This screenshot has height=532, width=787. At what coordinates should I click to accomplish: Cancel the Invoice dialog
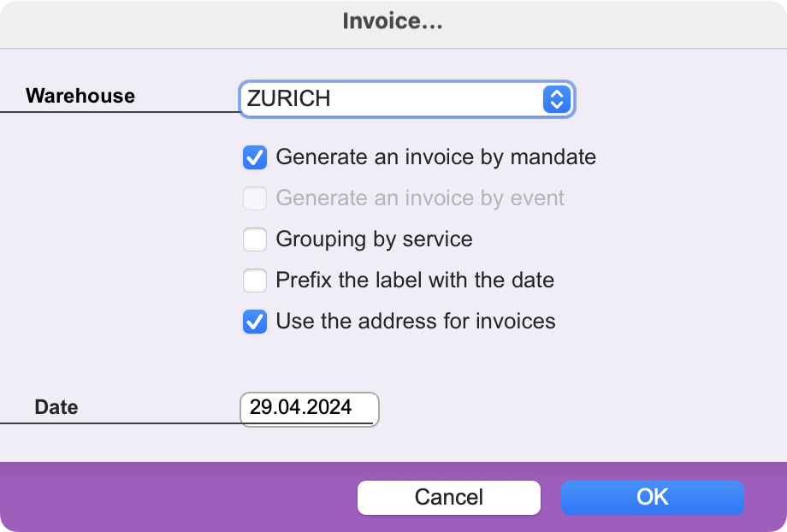click(449, 498)
